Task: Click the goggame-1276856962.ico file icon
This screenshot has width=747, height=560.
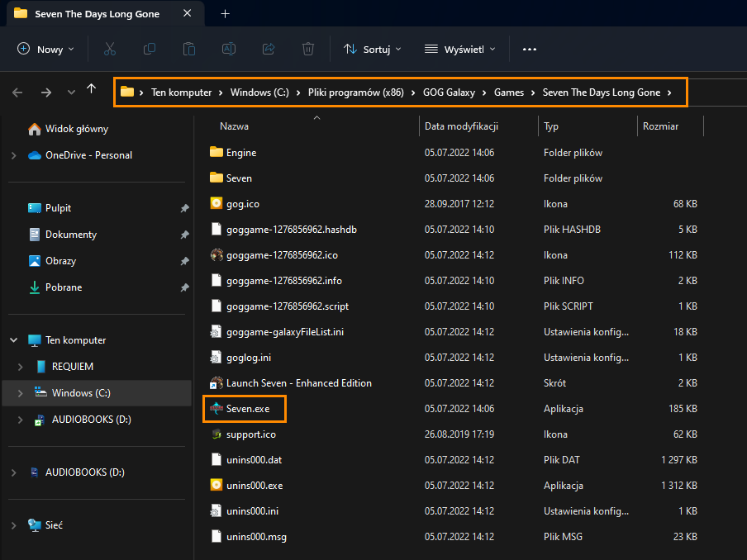Action: click(x=216, y=254)
